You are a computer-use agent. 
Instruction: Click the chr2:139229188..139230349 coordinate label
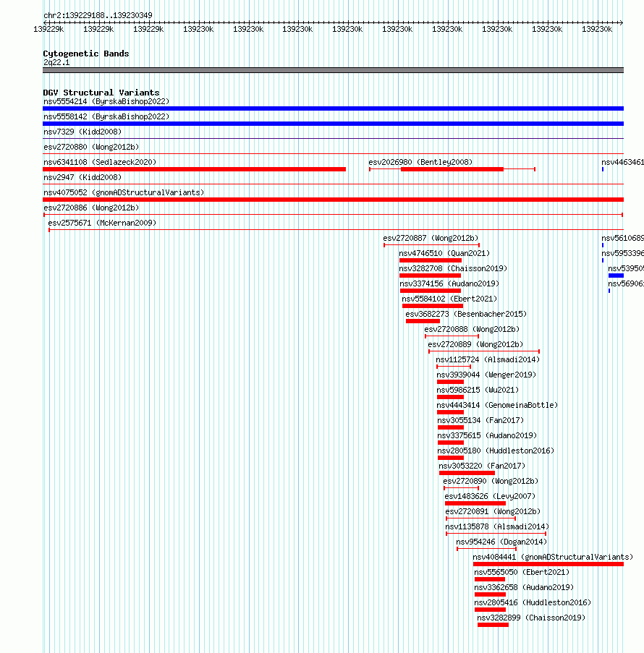[98, 15]
